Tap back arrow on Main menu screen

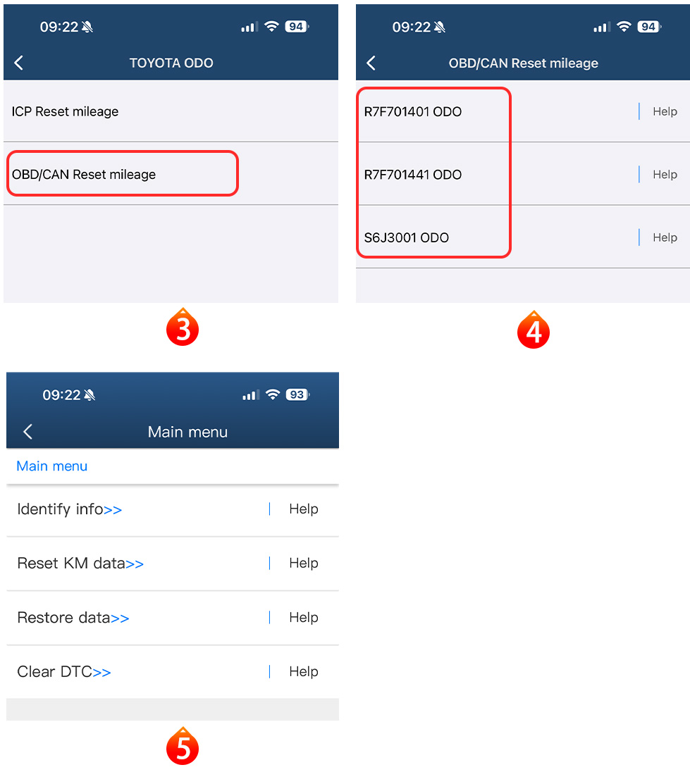point(28,432)
